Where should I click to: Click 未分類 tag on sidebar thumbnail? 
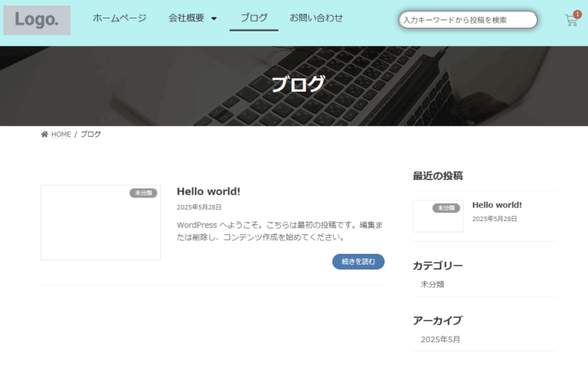(x=446, y=208)
